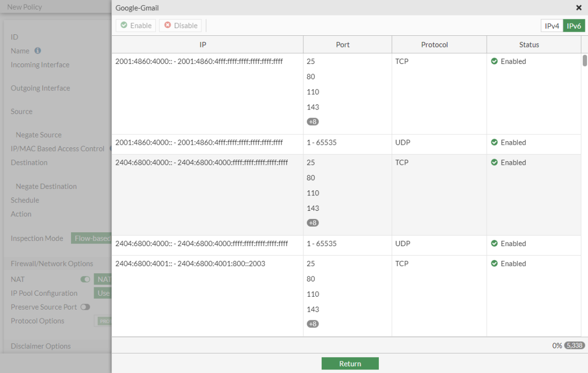Click port 25 in the 2001:4860:4000 TCP row
The height and width of the screenshot is (373, 588).
(311, 61)
